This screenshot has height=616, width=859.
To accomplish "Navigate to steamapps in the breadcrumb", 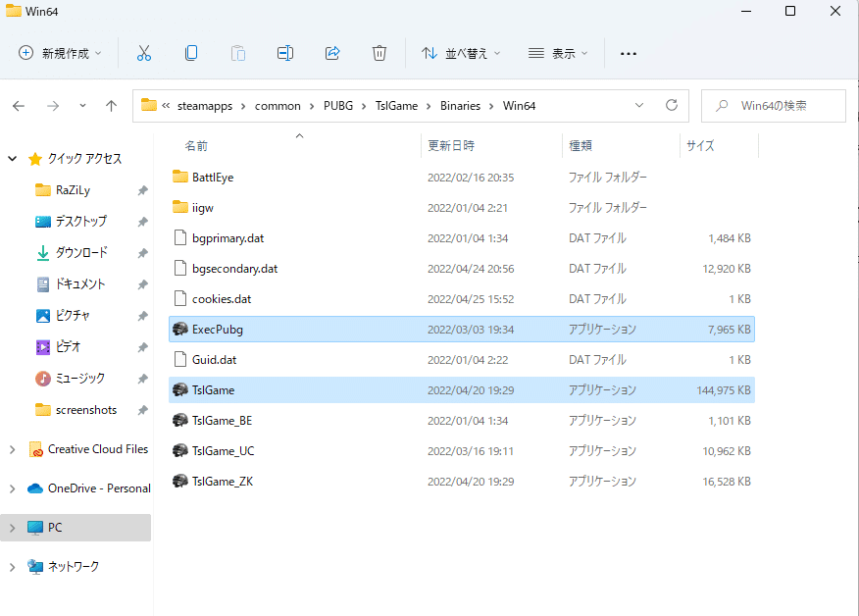I will 205,106.
